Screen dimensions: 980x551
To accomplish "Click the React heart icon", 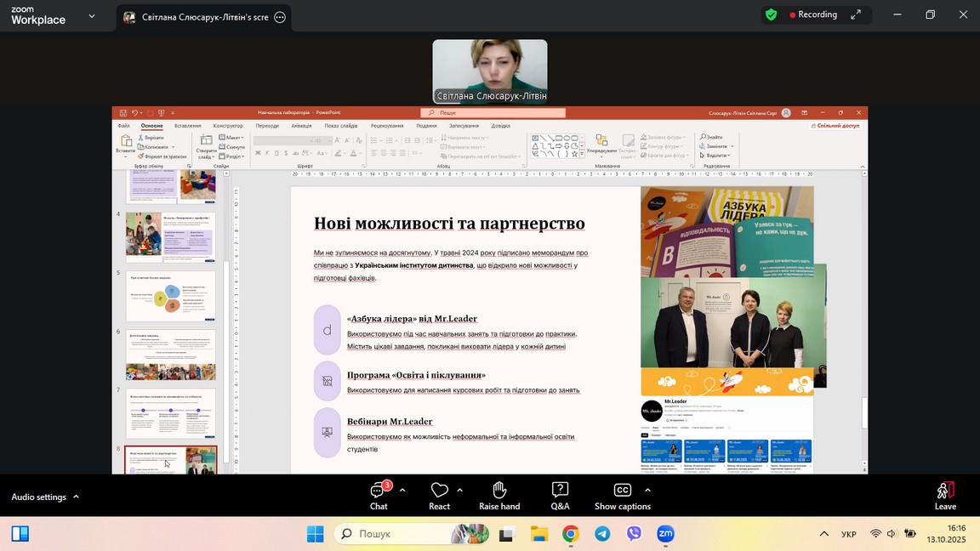I will click(x=439, y=491).
